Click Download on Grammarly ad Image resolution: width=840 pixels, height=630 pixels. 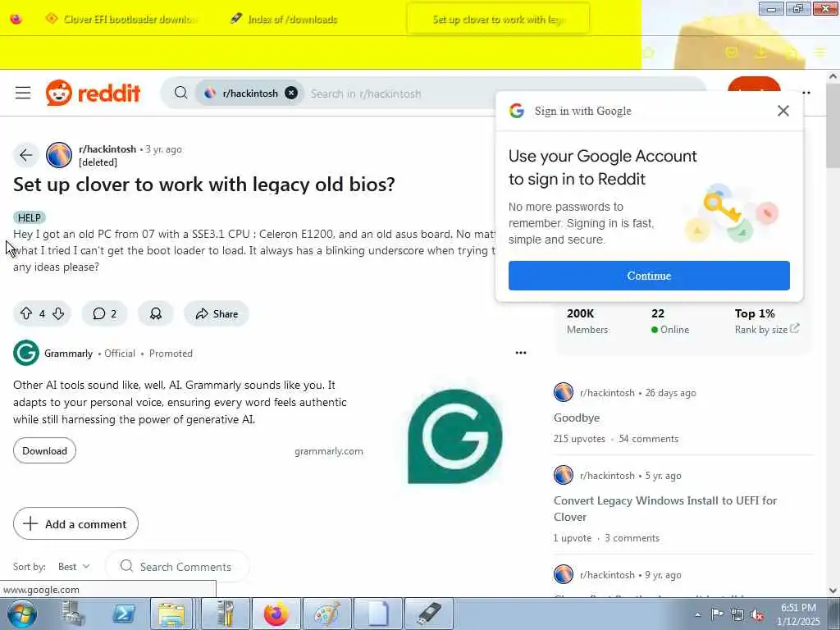(x=44, y=450)
